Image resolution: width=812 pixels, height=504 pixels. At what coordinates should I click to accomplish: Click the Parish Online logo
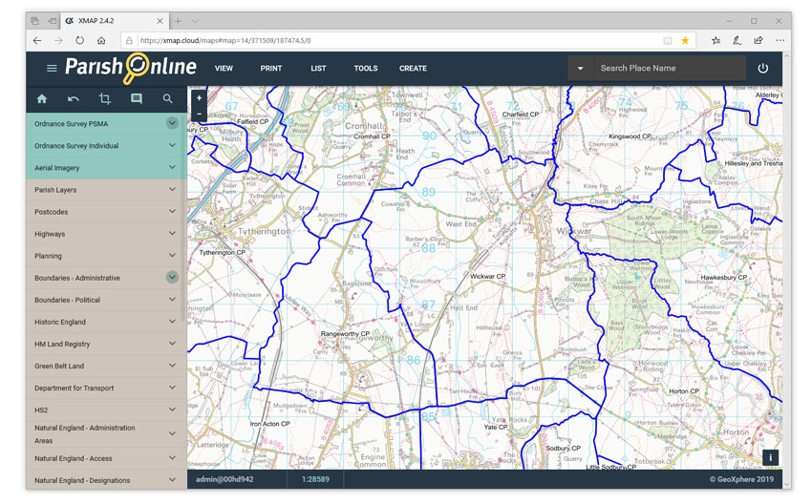pos(131,68)
